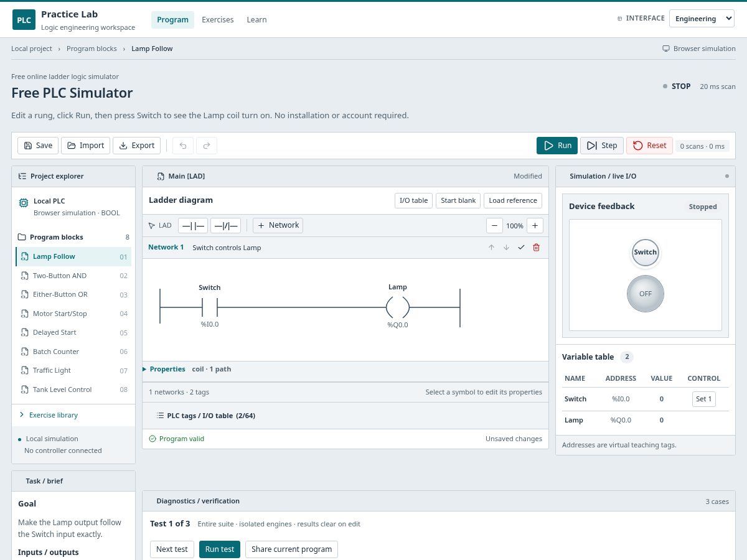The width and height of the screenshot is (747, 560).
Task: Go to the next test
Action: pos(172,549)
